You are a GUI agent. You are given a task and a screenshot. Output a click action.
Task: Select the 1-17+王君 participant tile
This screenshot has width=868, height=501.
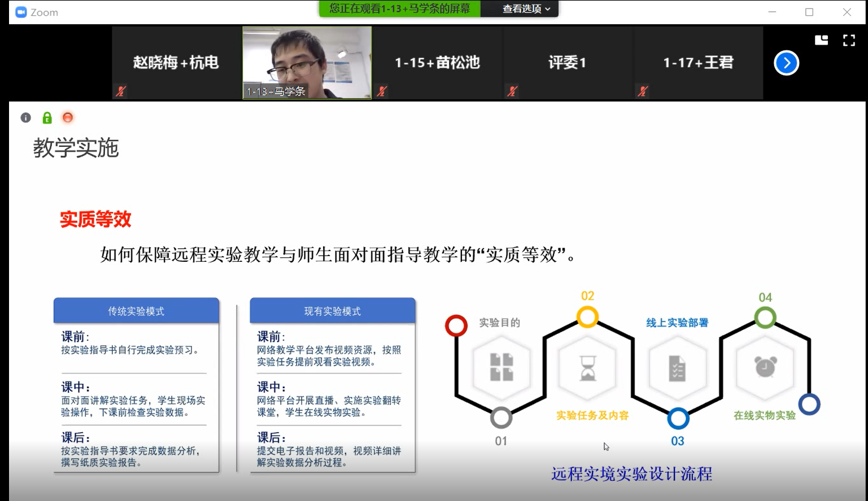[x=698, y=63]
